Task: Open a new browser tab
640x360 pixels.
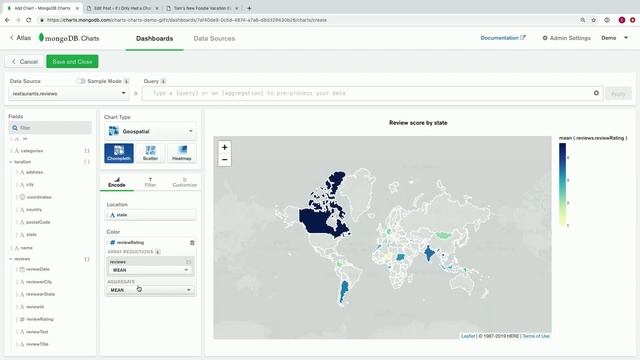Action: point(249,8)
